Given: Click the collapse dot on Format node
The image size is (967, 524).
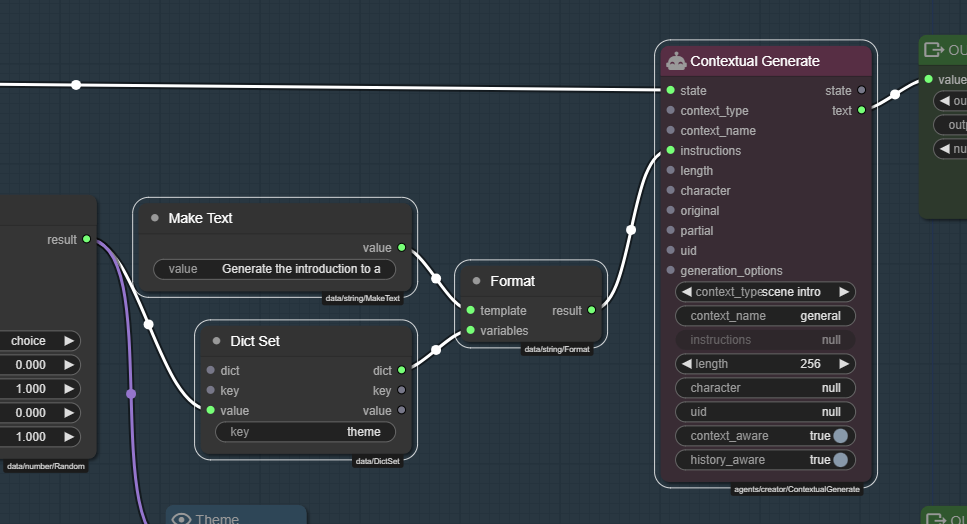Looking at the screenshot, I should click(x=477, y=281).
